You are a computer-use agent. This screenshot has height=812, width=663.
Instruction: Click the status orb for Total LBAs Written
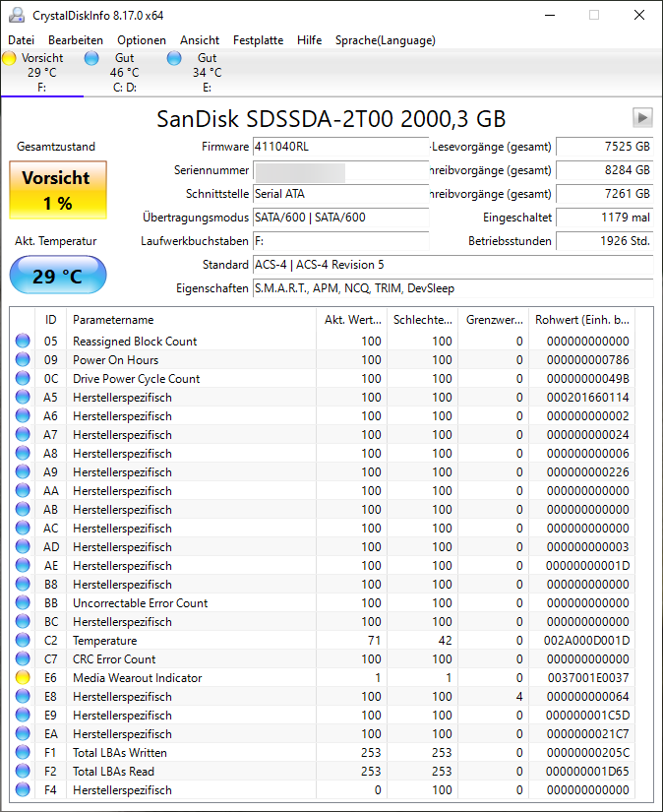point(23,752)
